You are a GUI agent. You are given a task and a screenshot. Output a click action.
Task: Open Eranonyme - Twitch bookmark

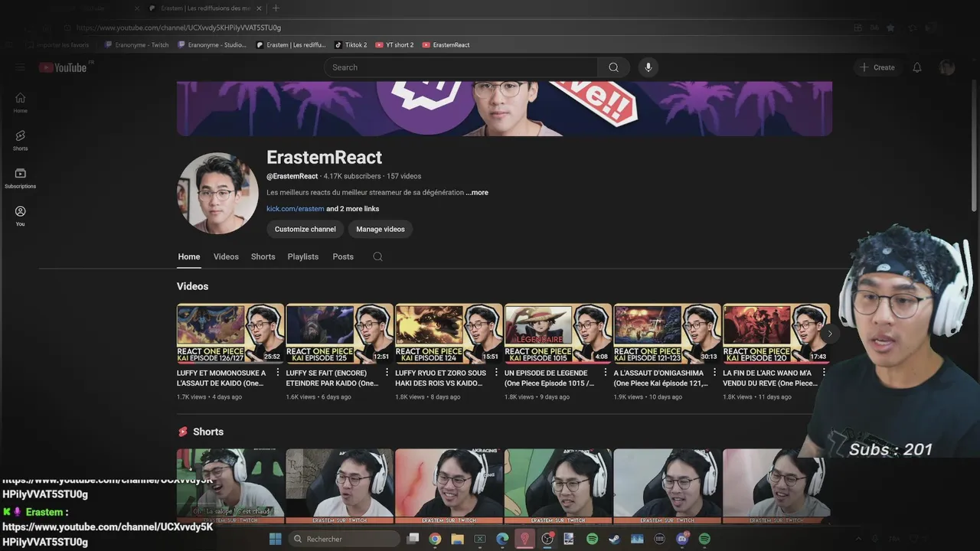136,45
